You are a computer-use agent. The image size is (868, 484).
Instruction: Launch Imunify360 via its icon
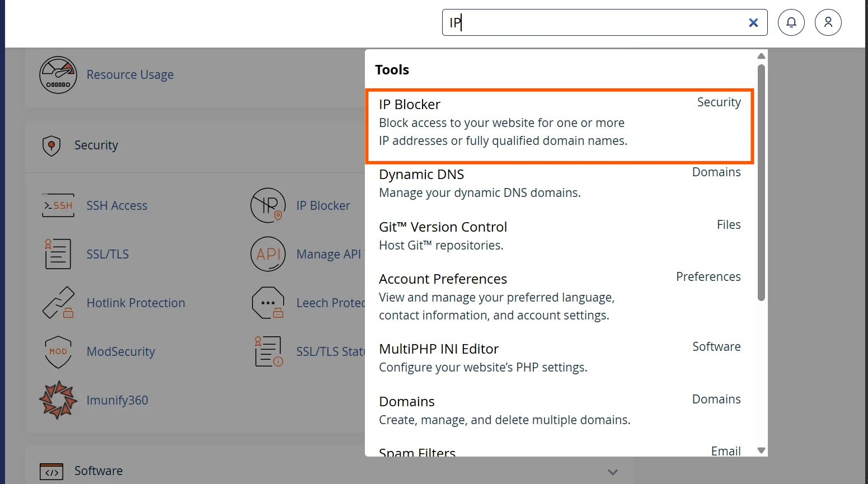click(x=58, y=400)
